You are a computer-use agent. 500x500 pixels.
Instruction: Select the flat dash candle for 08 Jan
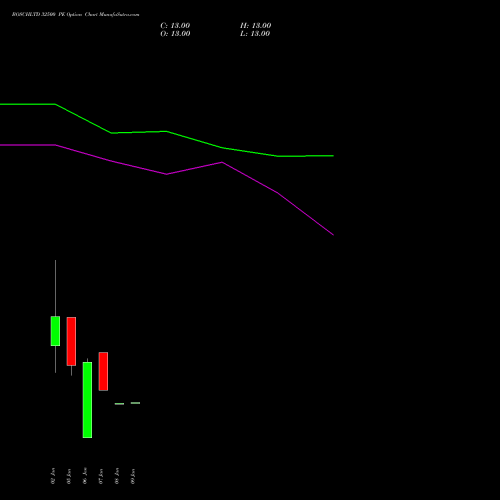coord(119,404)
